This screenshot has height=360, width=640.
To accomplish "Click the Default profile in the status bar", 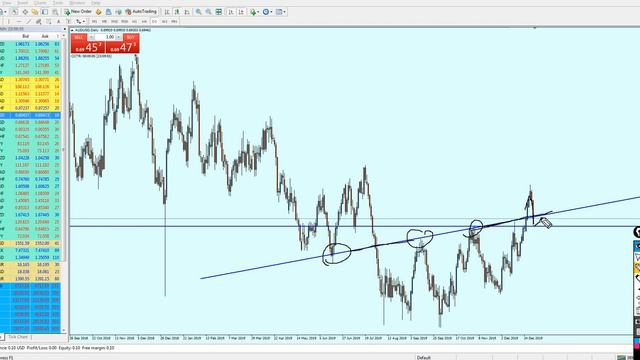I will click(x=424, y=358).
